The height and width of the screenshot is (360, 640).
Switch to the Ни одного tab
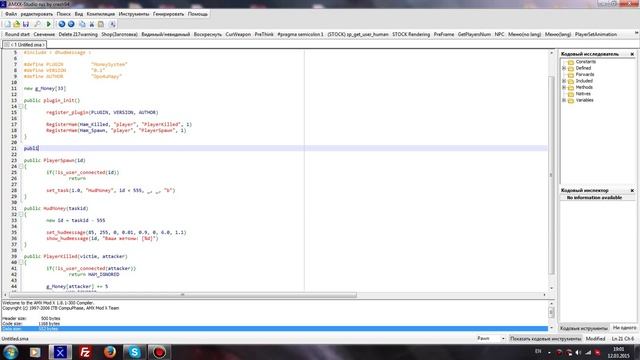coord(624,327)
